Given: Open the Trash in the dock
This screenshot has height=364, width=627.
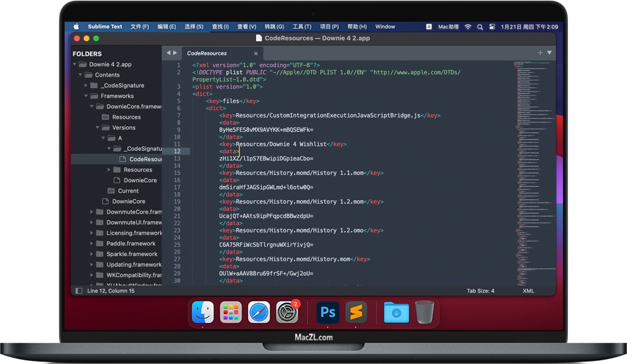Looking at the screenshot, I should point(424,312).
